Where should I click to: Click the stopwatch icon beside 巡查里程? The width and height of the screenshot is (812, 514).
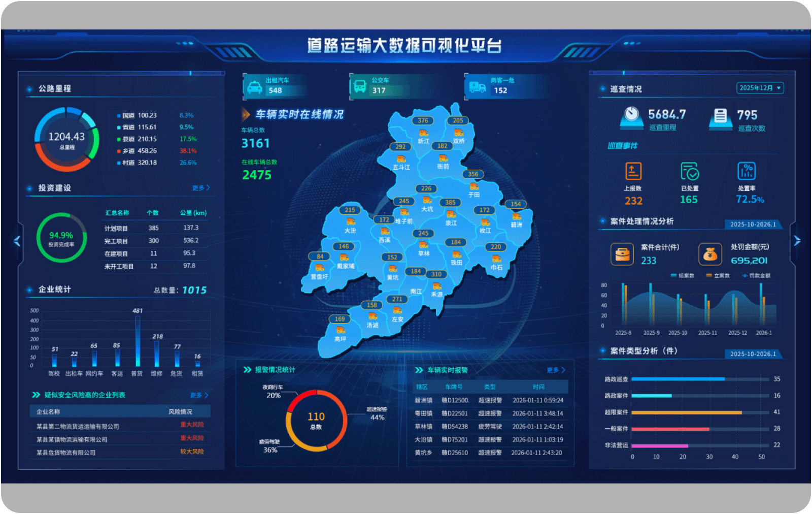tap(629, 115)
